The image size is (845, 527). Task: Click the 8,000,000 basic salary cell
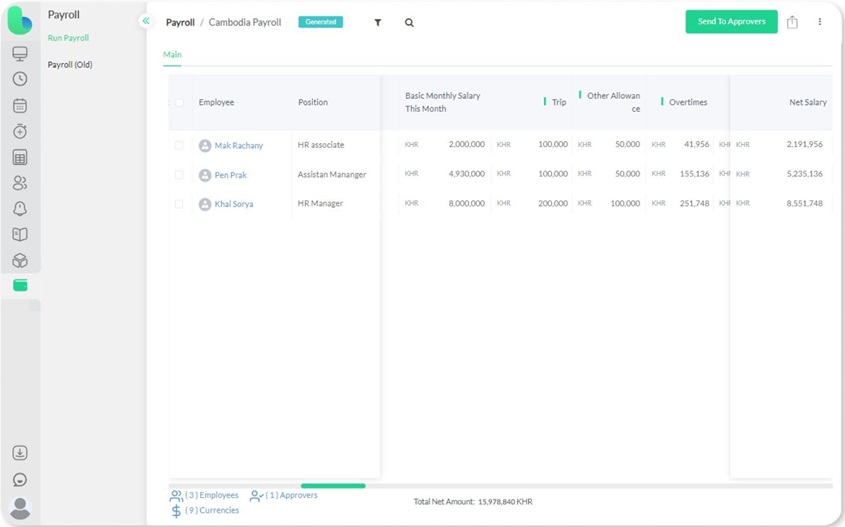pyautogui.click(x=467, y=204)
